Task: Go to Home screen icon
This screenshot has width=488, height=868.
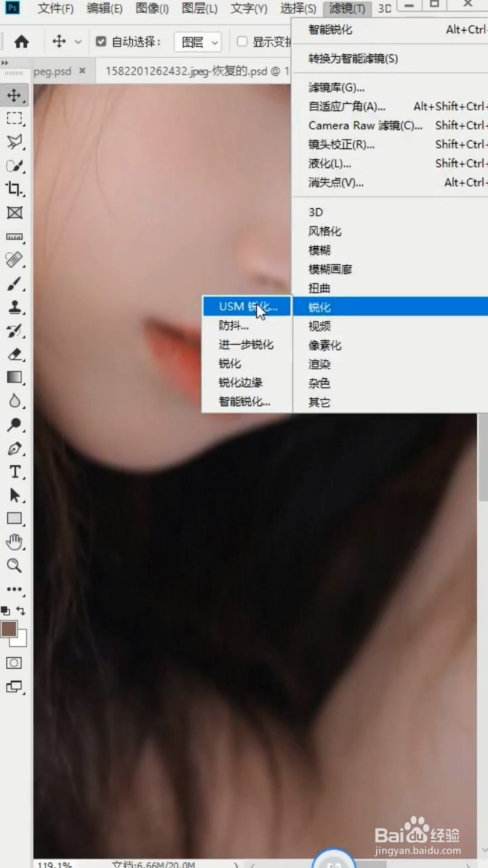Action: (x=22, y=42)
